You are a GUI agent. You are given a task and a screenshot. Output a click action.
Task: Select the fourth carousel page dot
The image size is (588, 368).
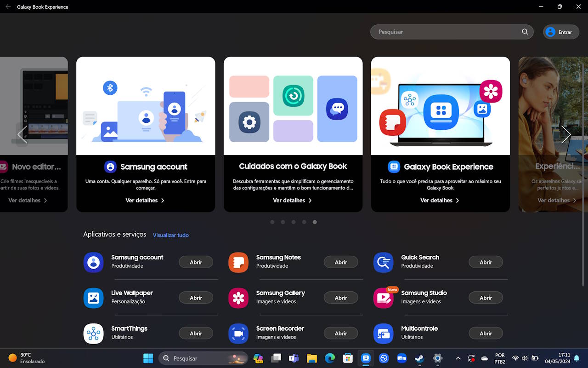pos(304,222)
